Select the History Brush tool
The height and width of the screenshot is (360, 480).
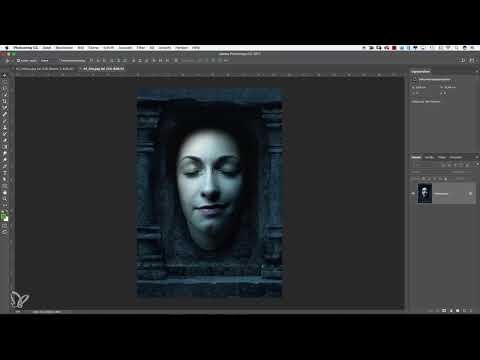[5, 134]
